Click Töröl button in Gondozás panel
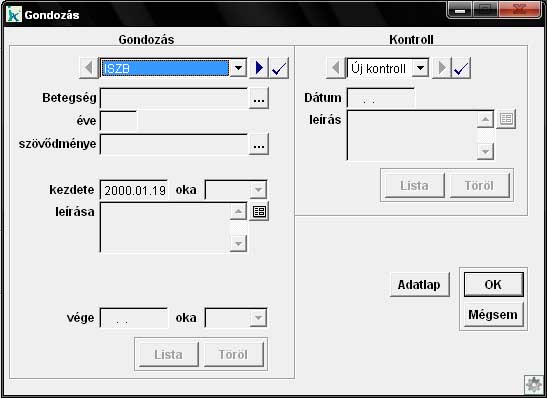 coord(233,354)
